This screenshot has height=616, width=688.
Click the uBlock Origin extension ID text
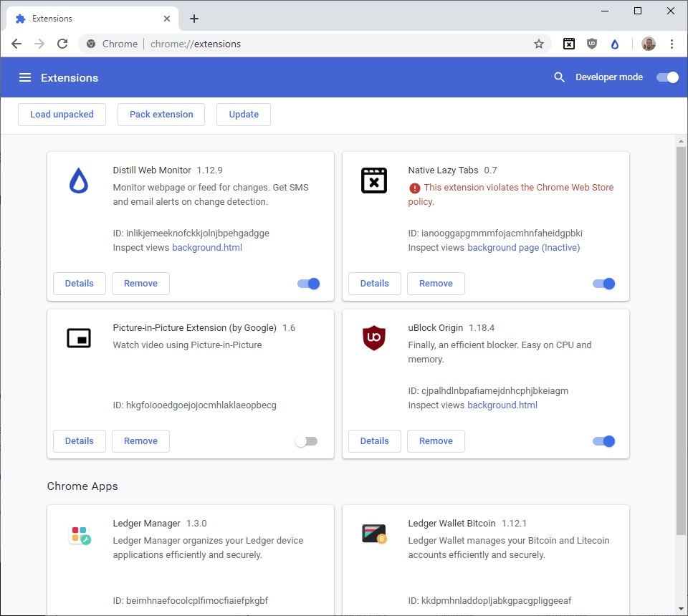[x=488, y=390]
